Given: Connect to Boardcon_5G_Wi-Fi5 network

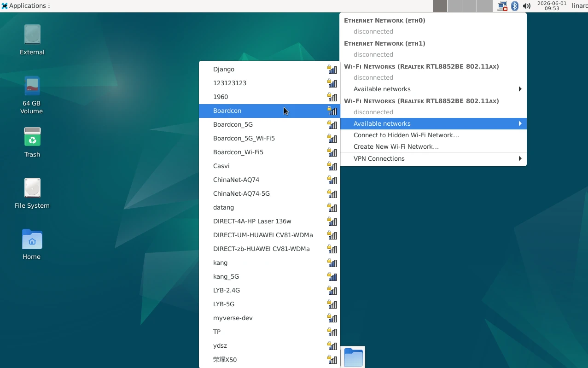Looking at the screenshot, I should coord(269,138).
